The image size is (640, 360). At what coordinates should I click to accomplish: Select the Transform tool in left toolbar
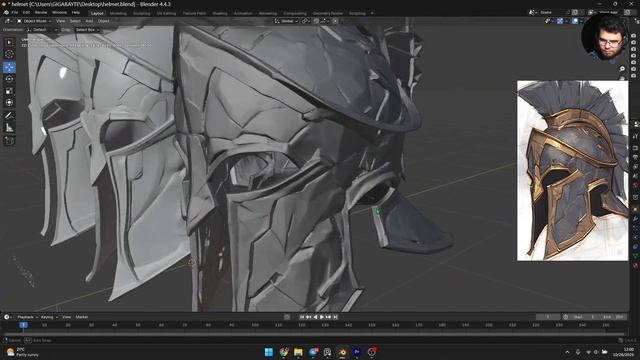(9, 102)
